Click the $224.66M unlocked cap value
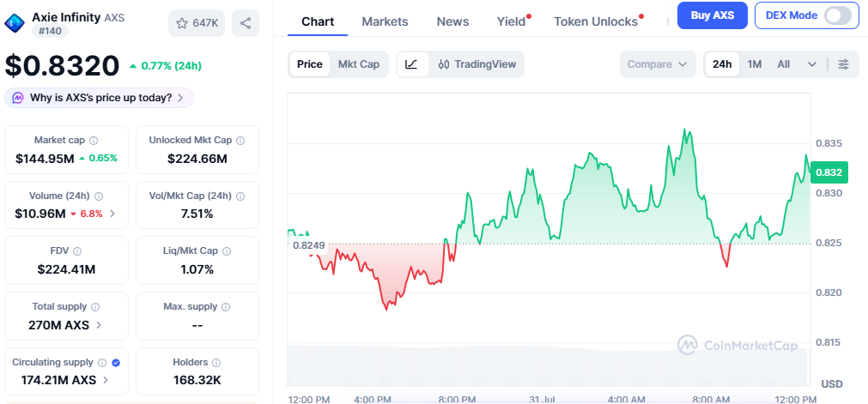 click(x=197, y=159)
